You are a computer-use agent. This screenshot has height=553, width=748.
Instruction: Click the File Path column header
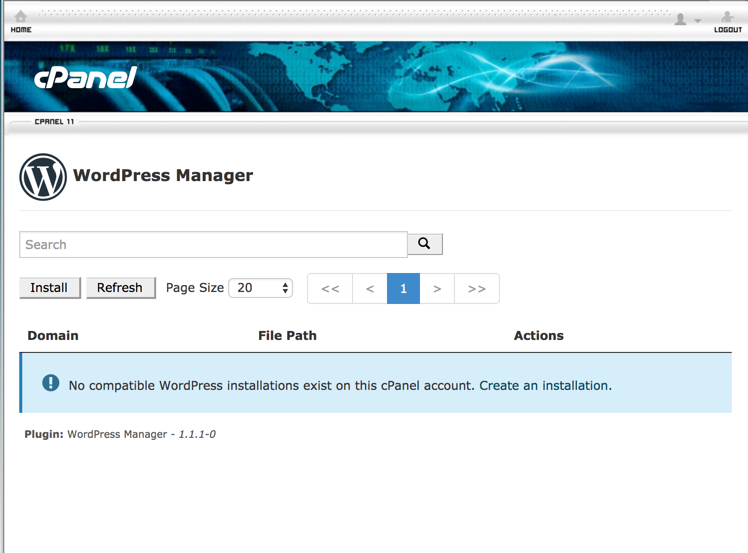pyautogui.click(x=287, y=335)
